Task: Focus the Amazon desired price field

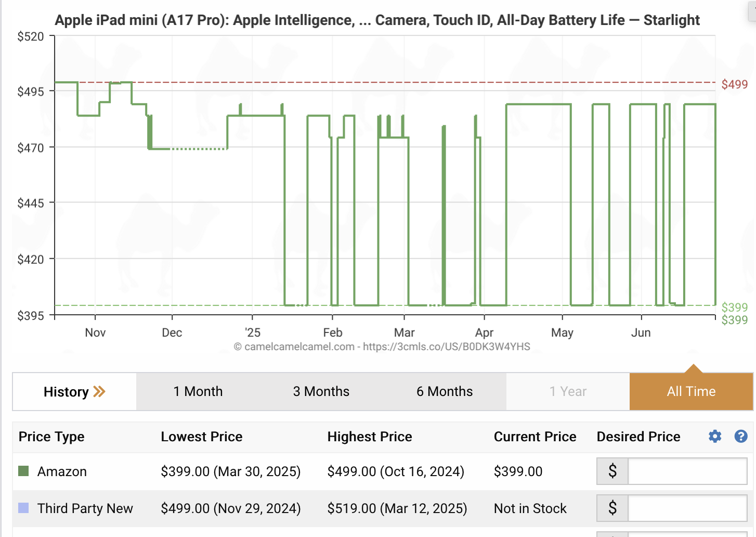Action: (x=687, y=471)
